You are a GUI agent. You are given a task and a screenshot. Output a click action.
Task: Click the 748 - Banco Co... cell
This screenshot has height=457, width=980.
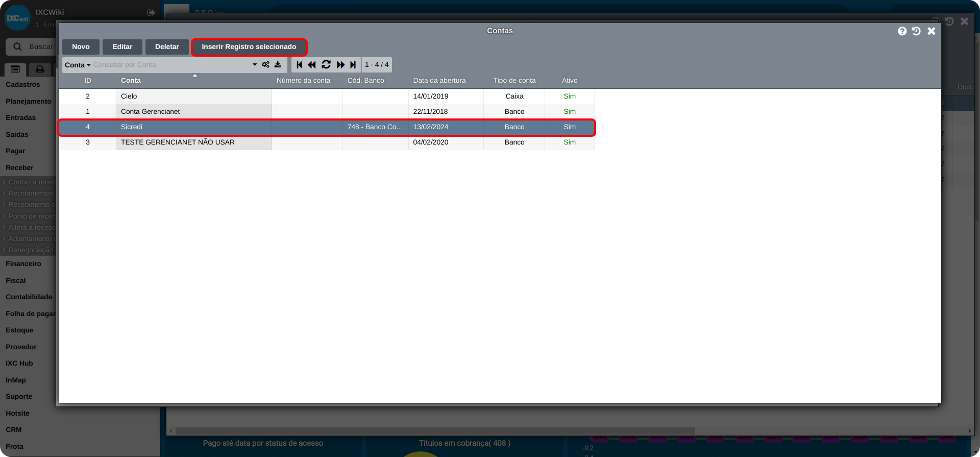pyautogui.click(x=375, y=127)
